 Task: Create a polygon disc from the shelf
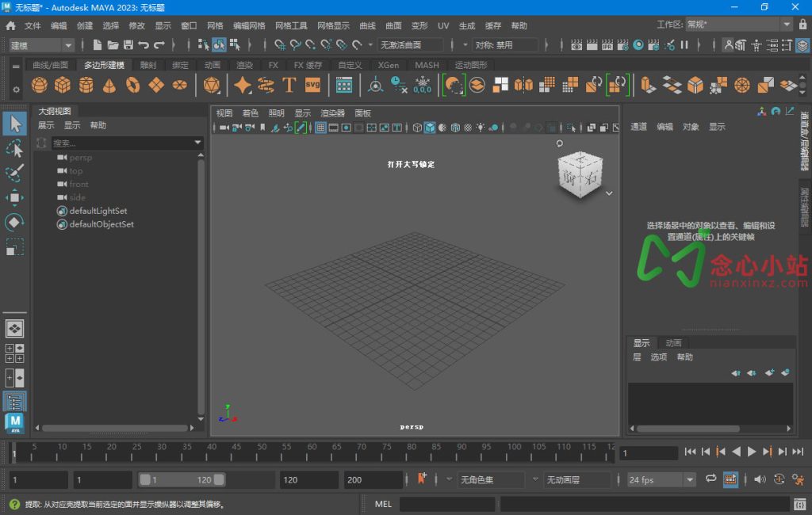coord(180,85)
